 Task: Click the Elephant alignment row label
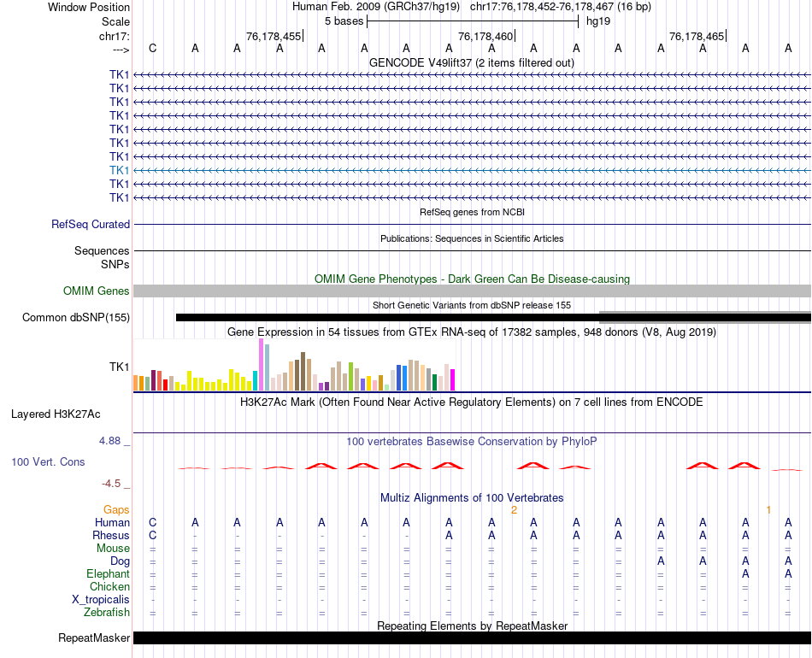point(109,573)
